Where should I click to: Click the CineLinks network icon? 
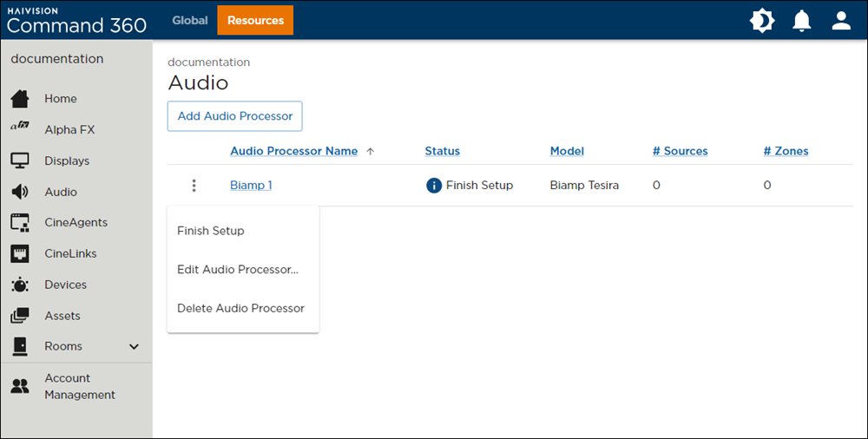[x=20, y=254]
